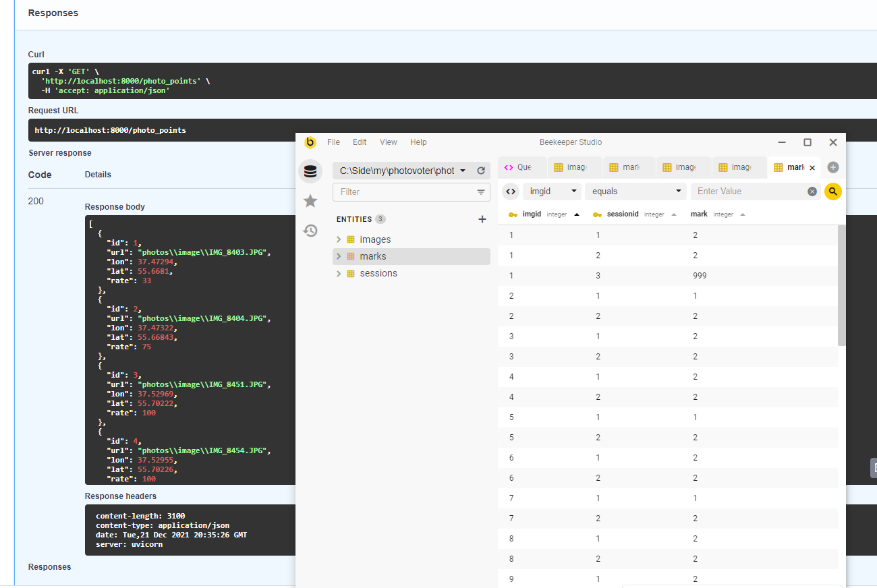
Task: Run the table filter search button
Action: pos(833,192)
